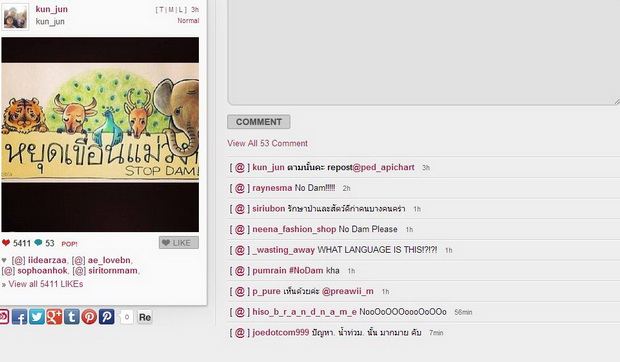Screen dimensions: 620x362
Task: Click inside the comment text area
Action: point(423,52)
